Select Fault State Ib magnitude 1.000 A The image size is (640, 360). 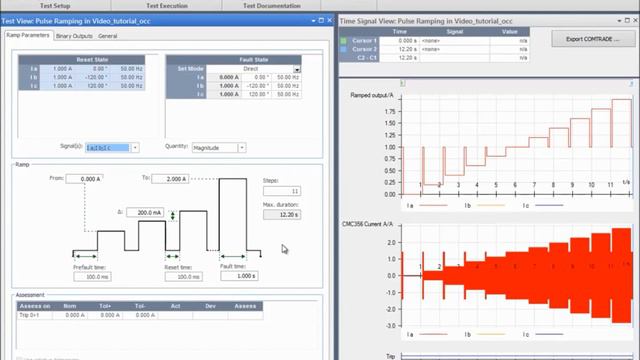pos(223,86)
